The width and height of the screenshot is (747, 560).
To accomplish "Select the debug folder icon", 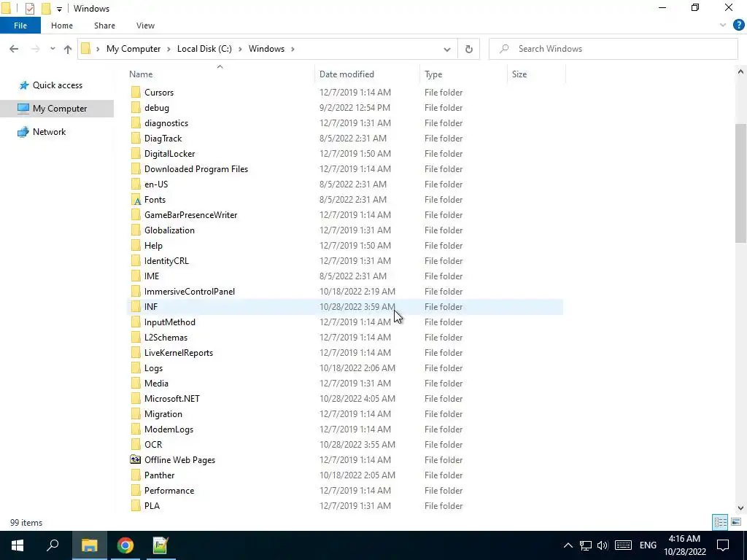I will pos(136,108).
